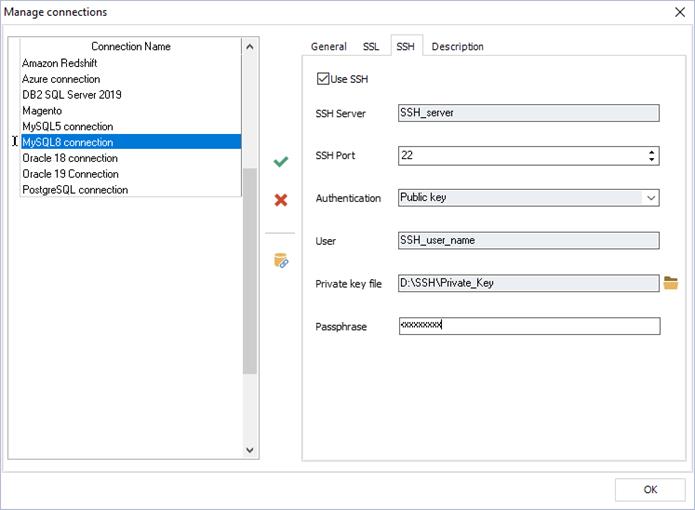Increase the SSH Port value
This screenshot has width=695, height=510.
[651, 152]
